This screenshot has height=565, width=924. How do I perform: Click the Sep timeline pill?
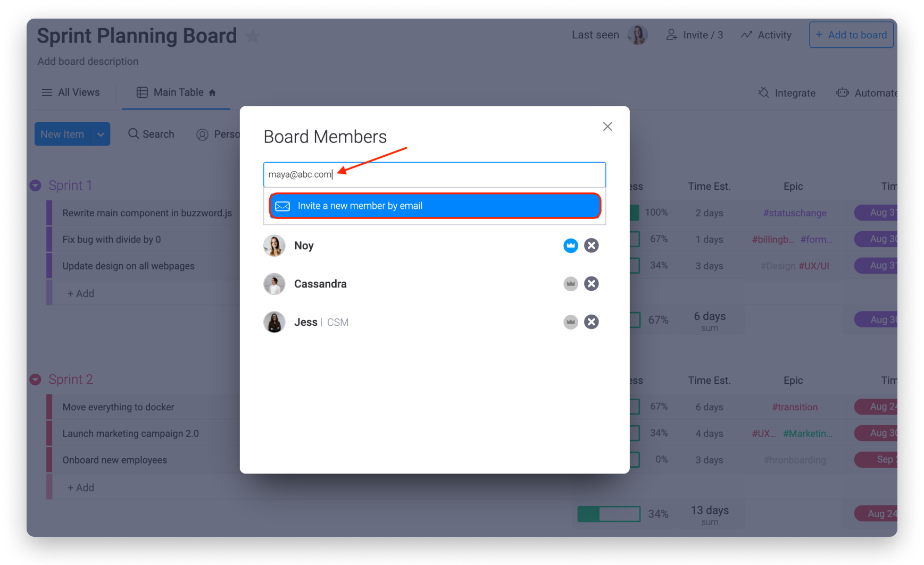(877, 459)
